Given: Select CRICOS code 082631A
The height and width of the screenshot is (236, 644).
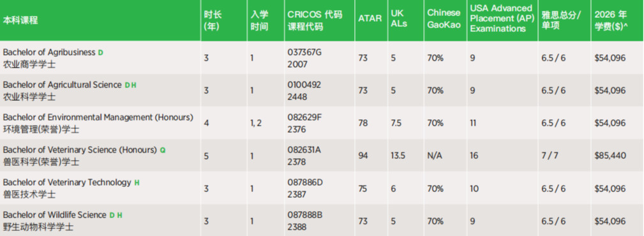Looking at the screenshot, I should [x=304, y=150].
